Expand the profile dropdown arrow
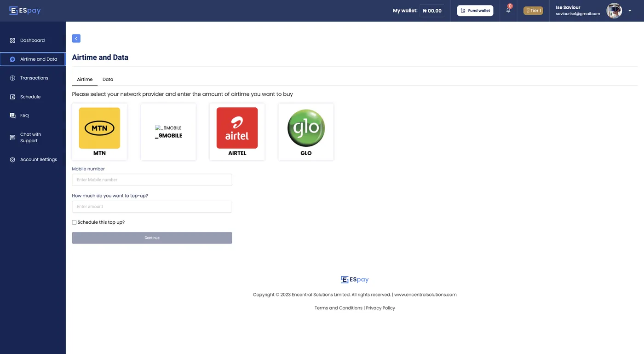 pos(630,11)
